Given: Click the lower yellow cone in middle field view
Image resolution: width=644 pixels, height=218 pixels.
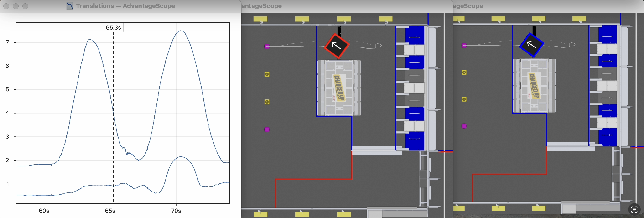Looking at the screenshot, I should [x=267, y=102].
